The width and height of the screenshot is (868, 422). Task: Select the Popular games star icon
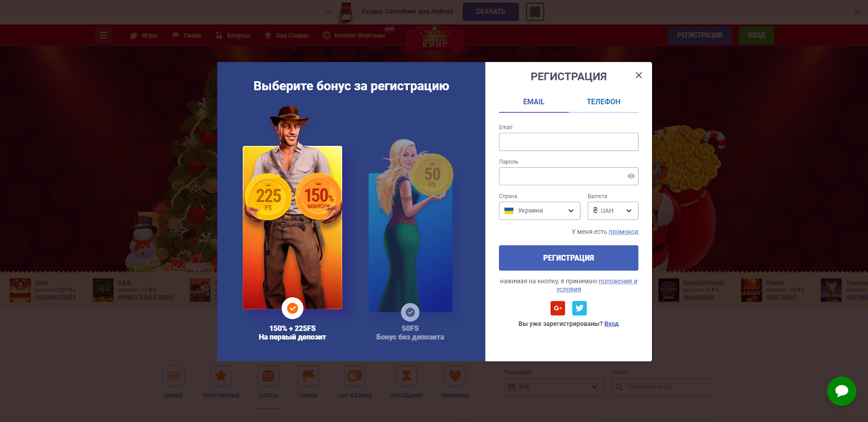coord(221,375)
